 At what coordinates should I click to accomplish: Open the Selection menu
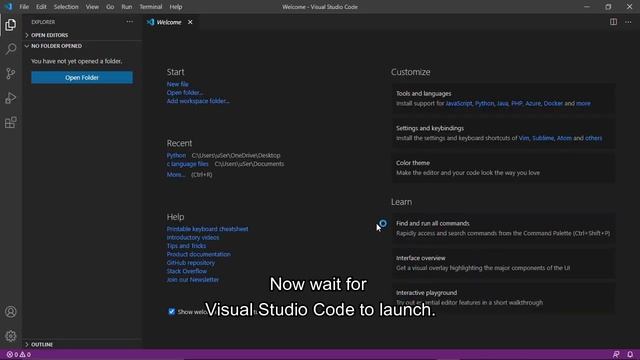(x=66, y=7)
